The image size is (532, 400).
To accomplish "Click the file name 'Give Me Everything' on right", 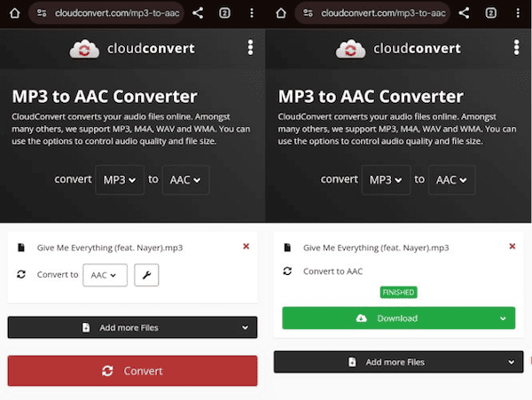I will click(376, 248).
